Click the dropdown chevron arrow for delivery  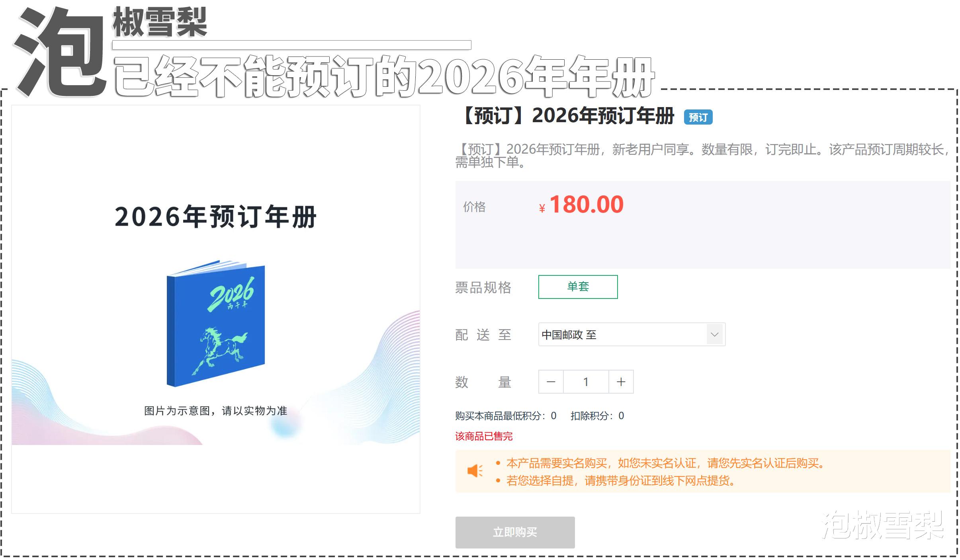tap(715, 335)
